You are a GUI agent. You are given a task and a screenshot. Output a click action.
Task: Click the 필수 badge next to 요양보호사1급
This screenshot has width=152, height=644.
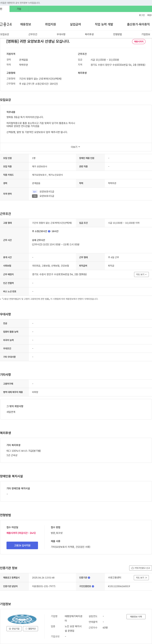(x=35, y=191)
